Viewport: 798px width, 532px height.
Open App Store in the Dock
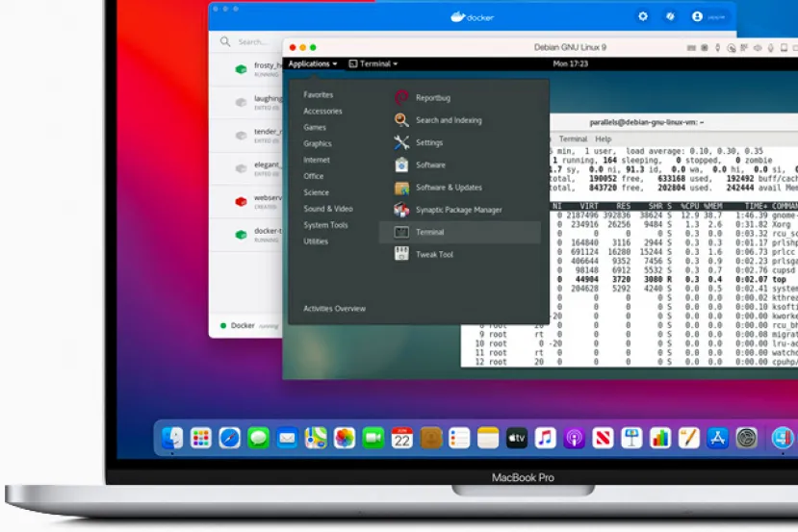[x=717, y=438]
